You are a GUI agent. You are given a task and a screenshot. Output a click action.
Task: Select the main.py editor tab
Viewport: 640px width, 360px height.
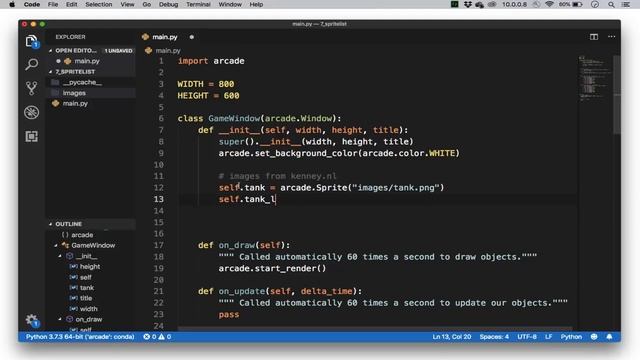pos(164,37)
